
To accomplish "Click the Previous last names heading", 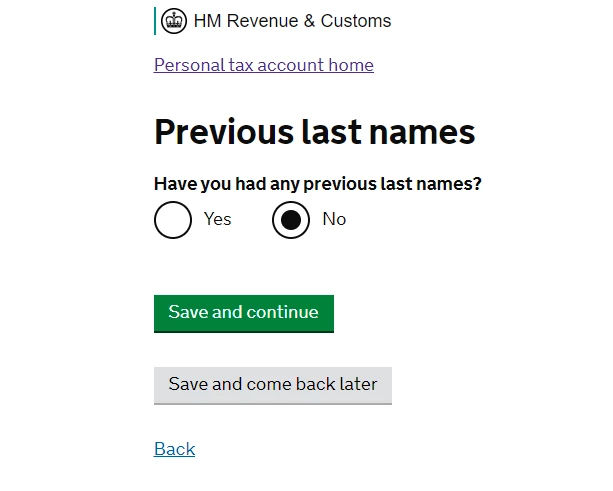I will tap(314, 132).
